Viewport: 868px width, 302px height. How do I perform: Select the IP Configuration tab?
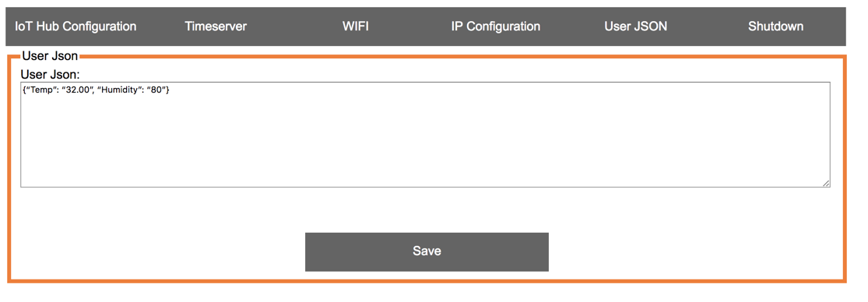pos(495,26)
